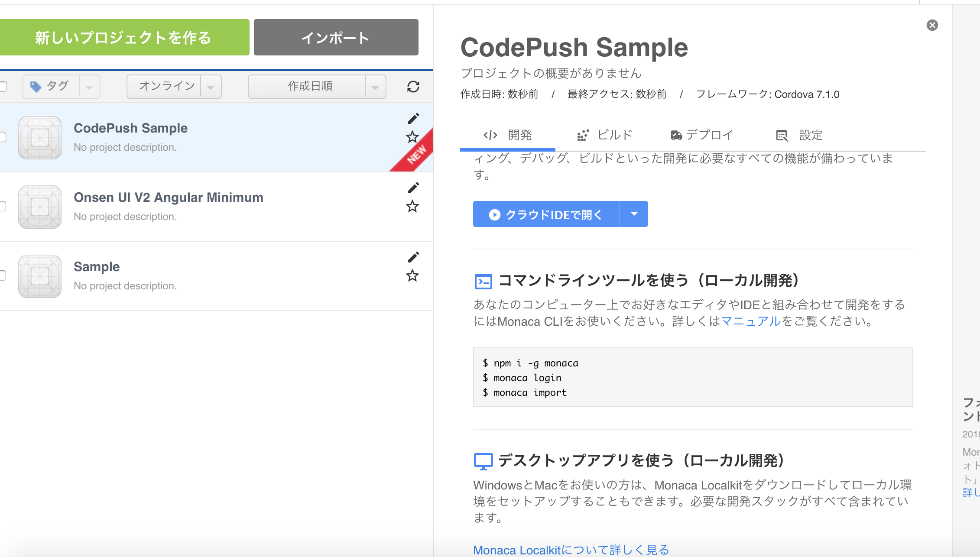Viewport: 980px width, 557px height.
Task: Open the オンライン status filter dropdown
Action: (x=211, y=86)
